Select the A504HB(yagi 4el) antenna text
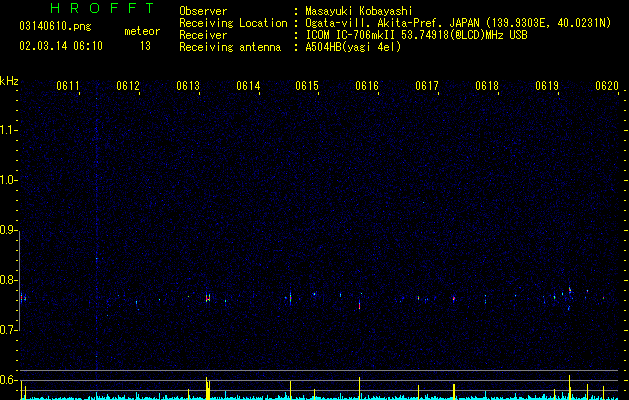Image resolution: width=629 pixels, height=400 pixels. point(353,47)
